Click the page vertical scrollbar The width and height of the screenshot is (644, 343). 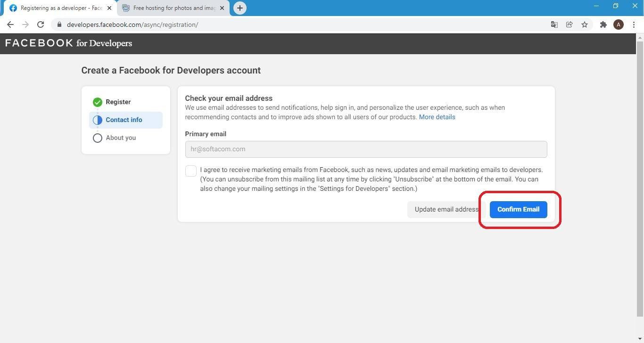coord(640,178)
